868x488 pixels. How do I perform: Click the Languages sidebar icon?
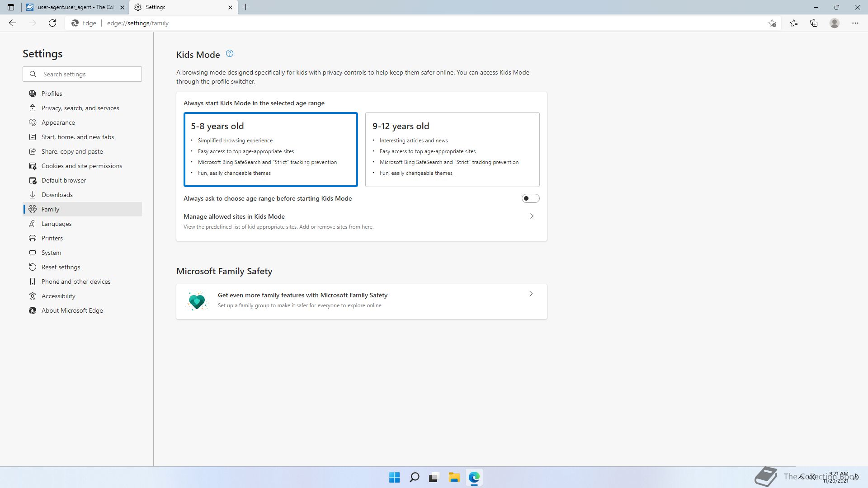pyautogui.click(x=33, y=224)
